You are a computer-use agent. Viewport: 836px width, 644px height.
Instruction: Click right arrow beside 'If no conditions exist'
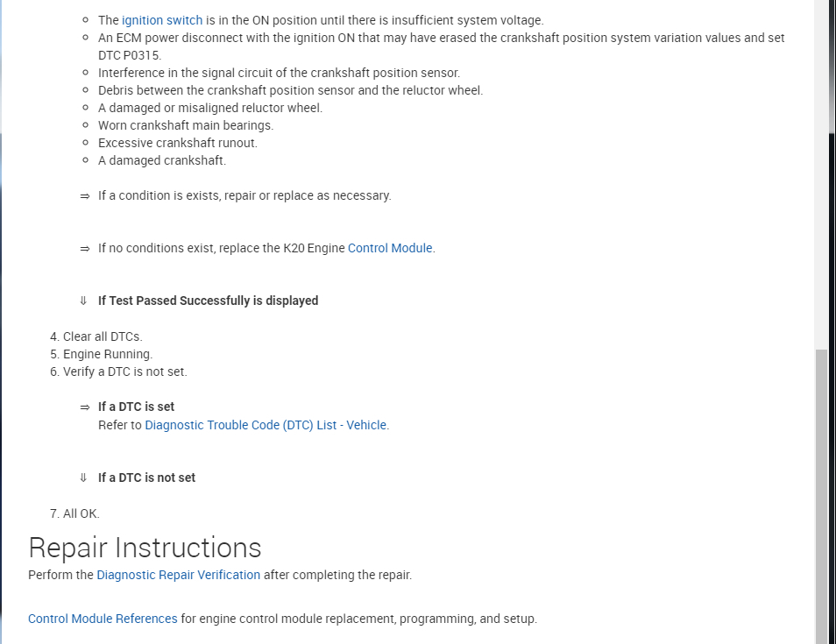click(x=85, y=249)
